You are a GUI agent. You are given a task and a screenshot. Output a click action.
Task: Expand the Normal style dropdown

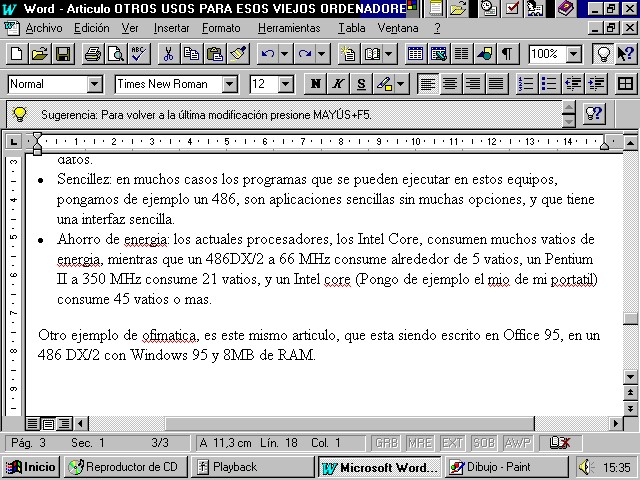coord(94,84)
